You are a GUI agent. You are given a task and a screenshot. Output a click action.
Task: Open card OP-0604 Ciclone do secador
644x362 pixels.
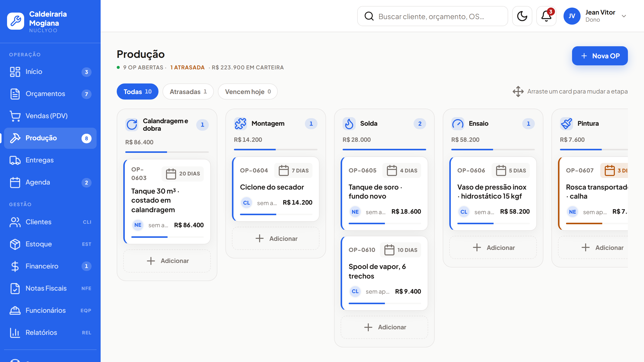[x=276, y=189]
